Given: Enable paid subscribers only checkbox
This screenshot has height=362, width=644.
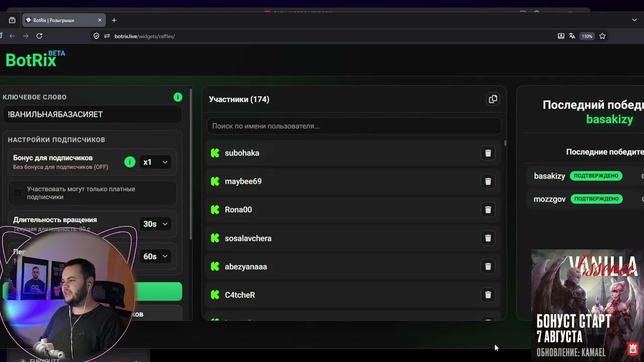Looking at the screenshot, I should click(18, 193).
